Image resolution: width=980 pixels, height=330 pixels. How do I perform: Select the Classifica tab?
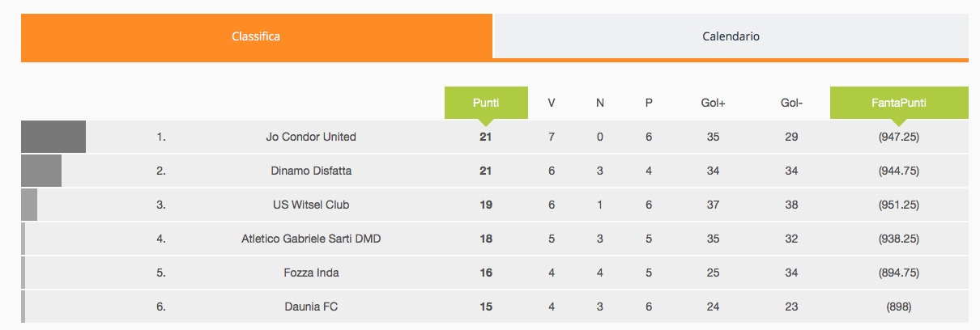click(x=257, y=36)
